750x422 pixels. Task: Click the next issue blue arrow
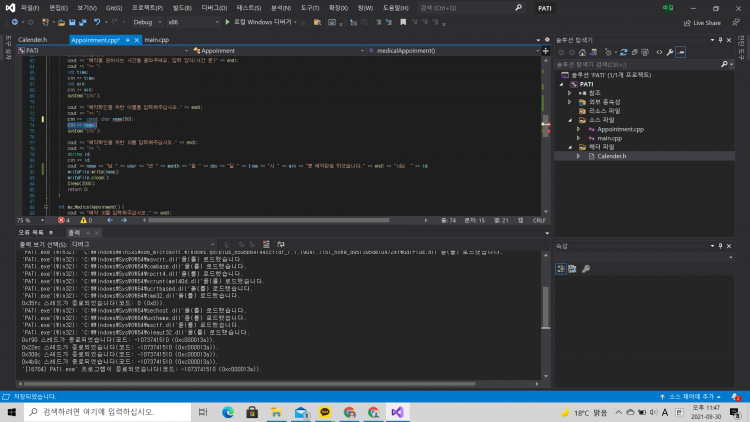click(124, 221)
